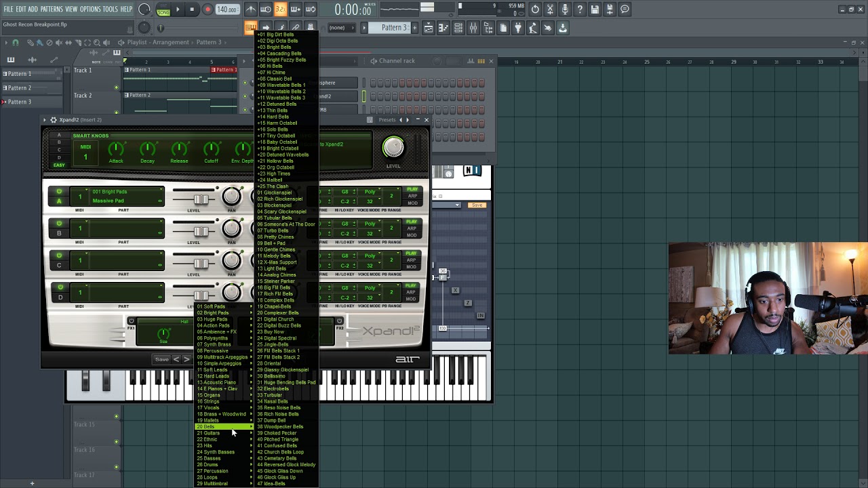The height and width of the screenshot is (488, 868).
Task: Select preset 42 Church Bells Loop
Action: 286,452
